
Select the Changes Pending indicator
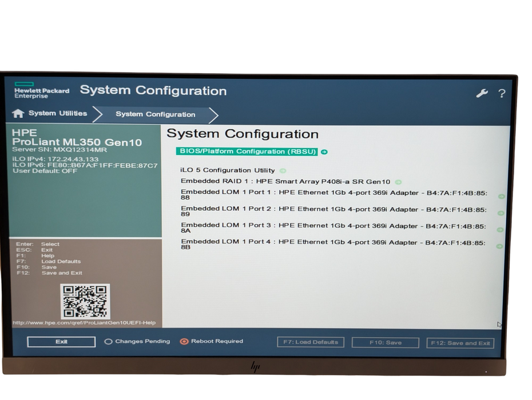[137, 341]
